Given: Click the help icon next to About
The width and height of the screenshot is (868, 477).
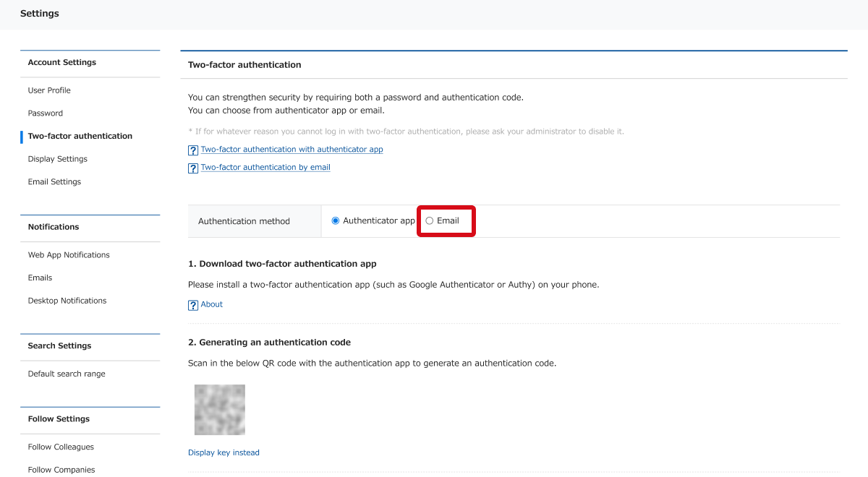Looking at the screenshot, I should [193, 305].
